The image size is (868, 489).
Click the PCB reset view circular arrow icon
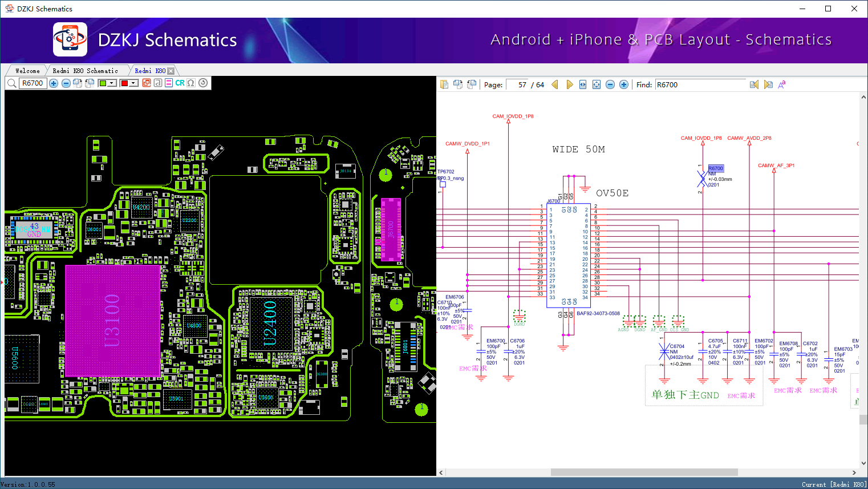tap(203, 83)
